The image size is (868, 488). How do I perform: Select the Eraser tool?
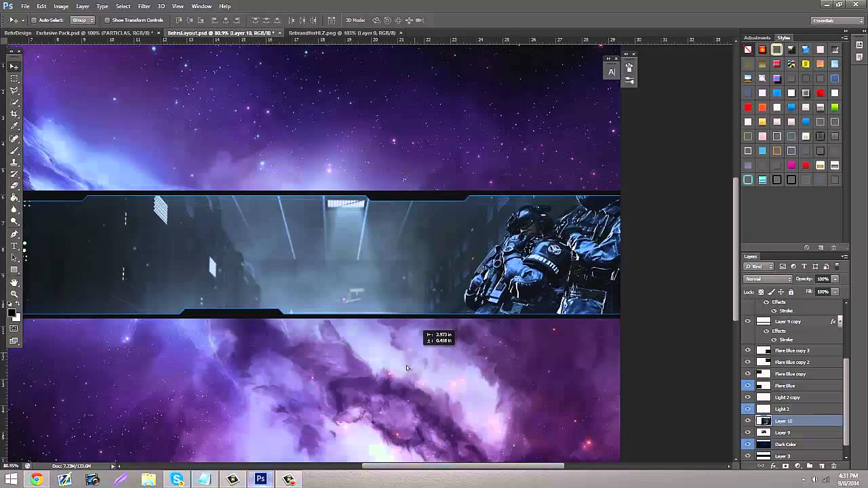click(14, 186)
